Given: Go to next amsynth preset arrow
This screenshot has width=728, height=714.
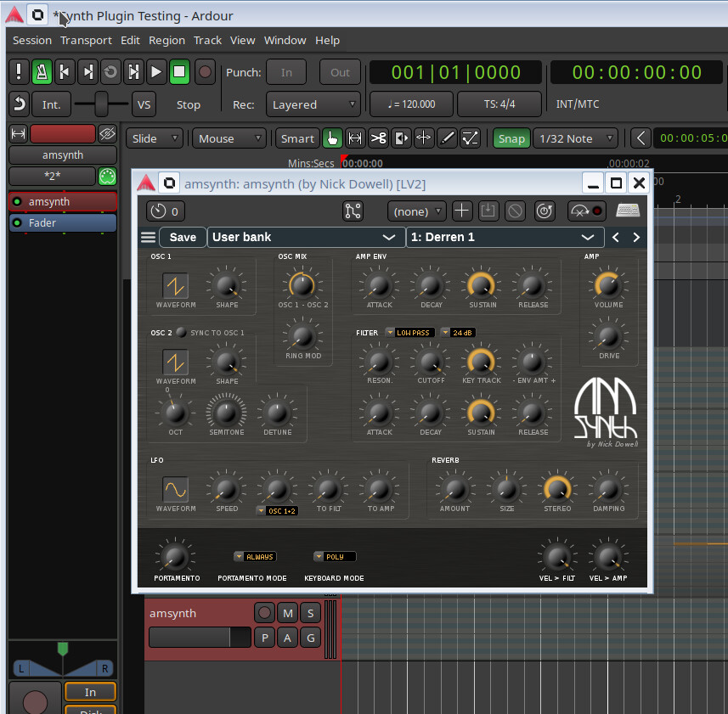Looking at the screenshot, I should (636, 238).
